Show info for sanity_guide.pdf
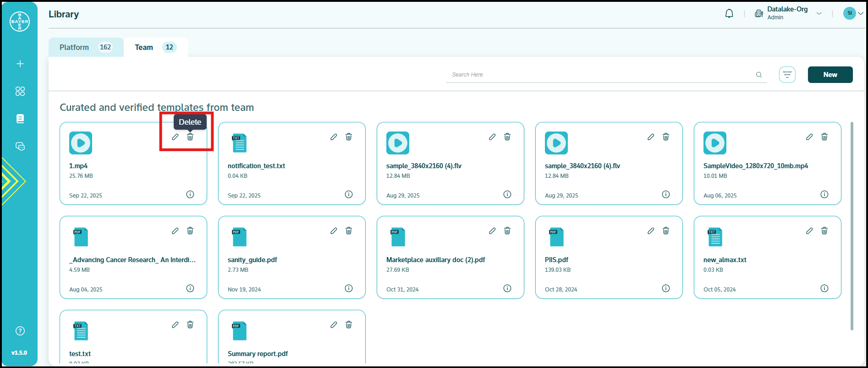The image size is (868, 368). (349, 288)
